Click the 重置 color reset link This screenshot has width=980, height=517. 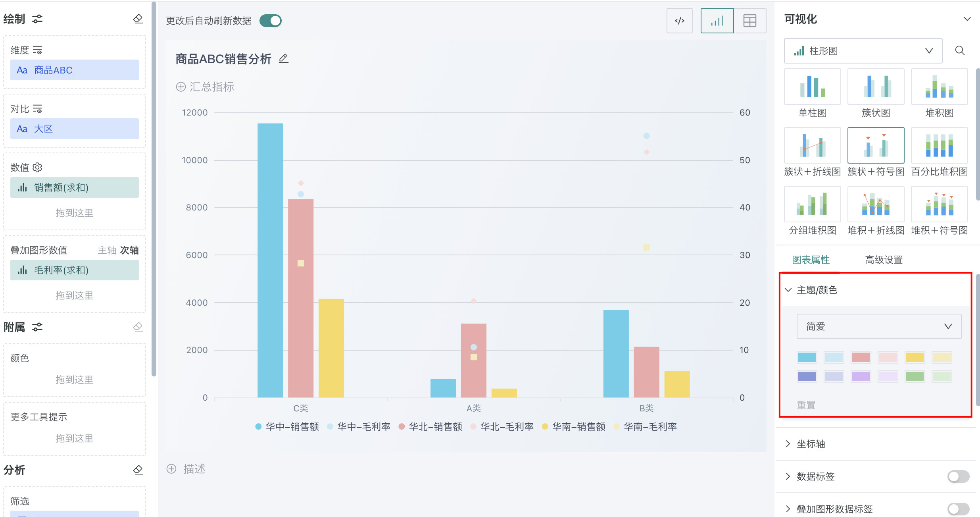(x=806, y=405)
